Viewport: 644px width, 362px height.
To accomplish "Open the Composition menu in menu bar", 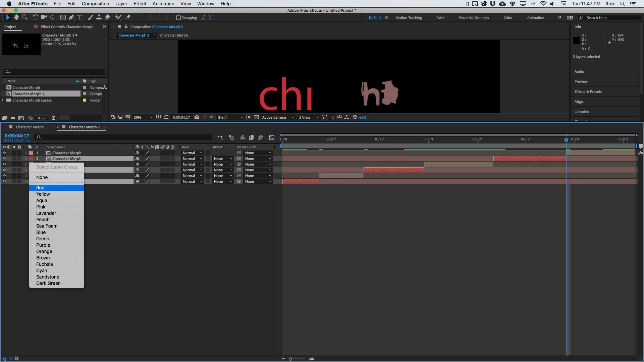I will 95,4.
